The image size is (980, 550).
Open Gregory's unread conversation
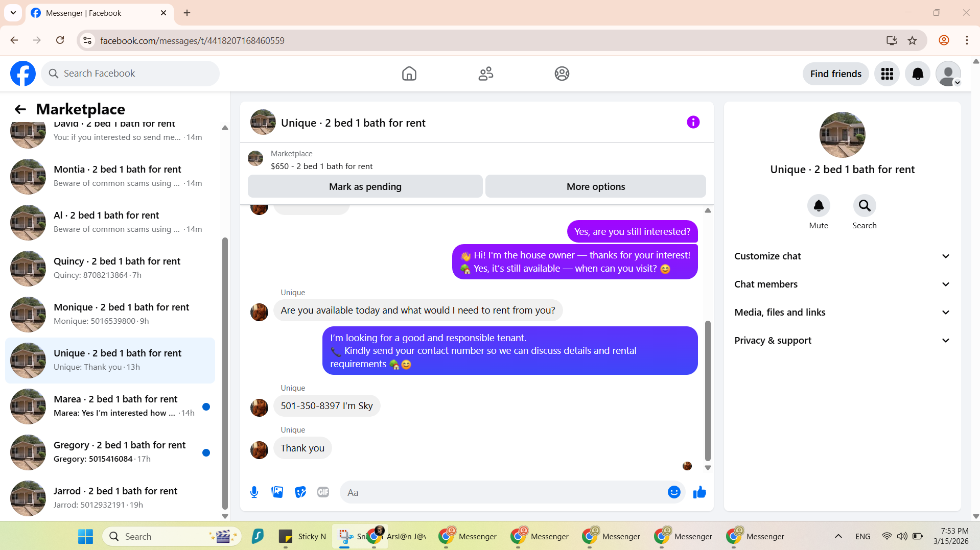coord(110,452)
